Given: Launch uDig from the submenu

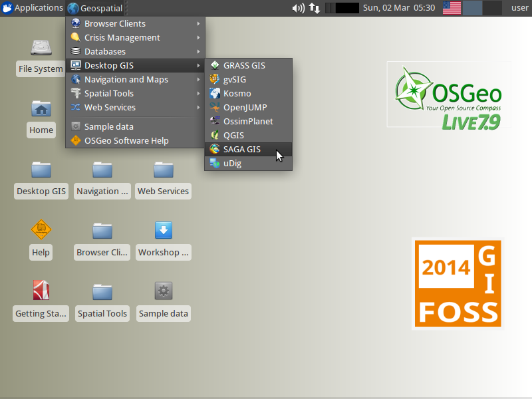Looking at the screenshot, I should click(248, 163).
